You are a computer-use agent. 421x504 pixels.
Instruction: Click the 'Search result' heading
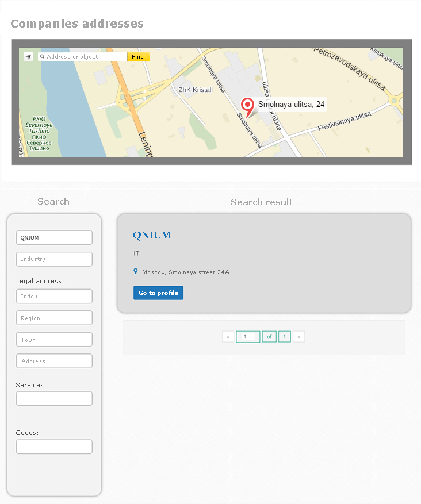[x=262, y=202]
